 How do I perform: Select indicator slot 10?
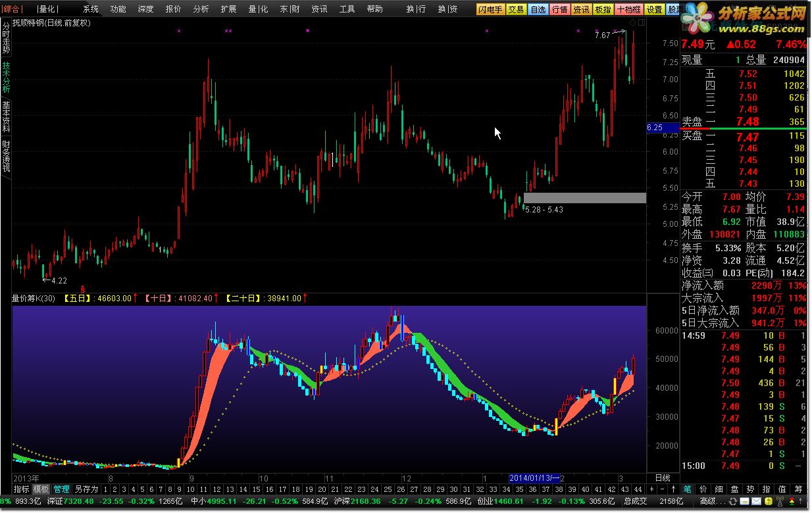[x=190, y=489]
